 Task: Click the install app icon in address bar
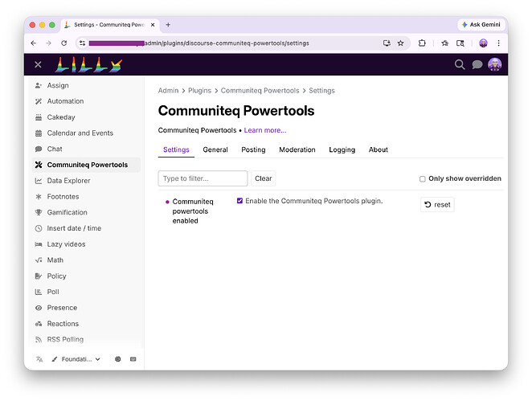(x=387, y=43)
